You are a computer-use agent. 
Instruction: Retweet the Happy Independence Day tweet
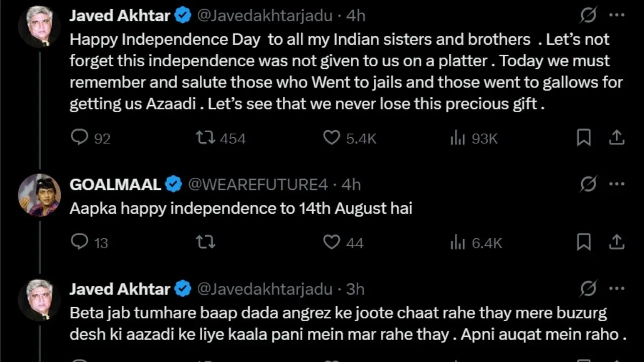coord(205,137)
